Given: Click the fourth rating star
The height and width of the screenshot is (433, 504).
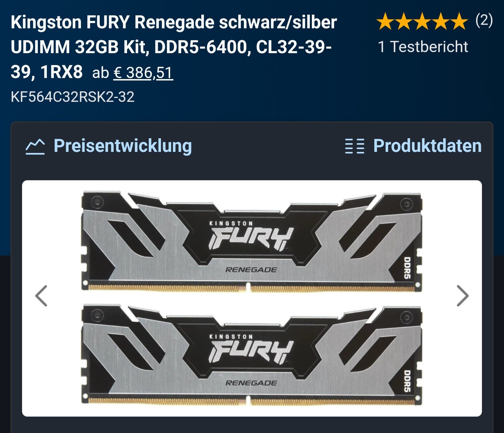Looking at the screenshot, I should coord(440,21).
